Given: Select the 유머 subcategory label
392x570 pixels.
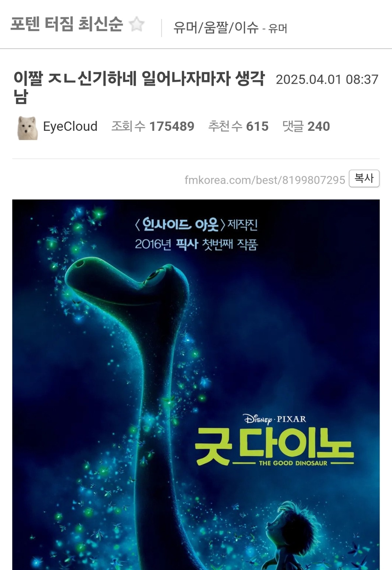Looking at the screenshot, I should tap(278, 29).
